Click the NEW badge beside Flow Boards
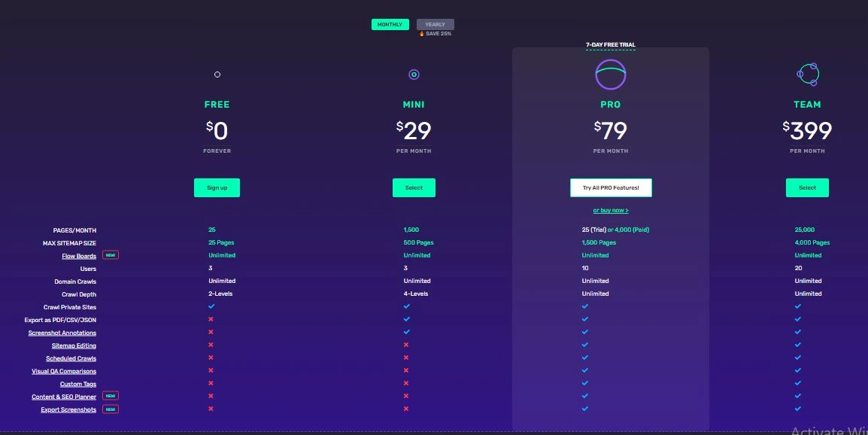868x435 pixels. 111,255
